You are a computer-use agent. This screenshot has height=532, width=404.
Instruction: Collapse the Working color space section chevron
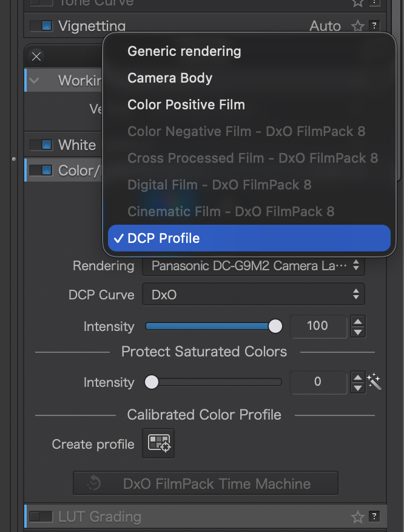click(x=34, y=80)
